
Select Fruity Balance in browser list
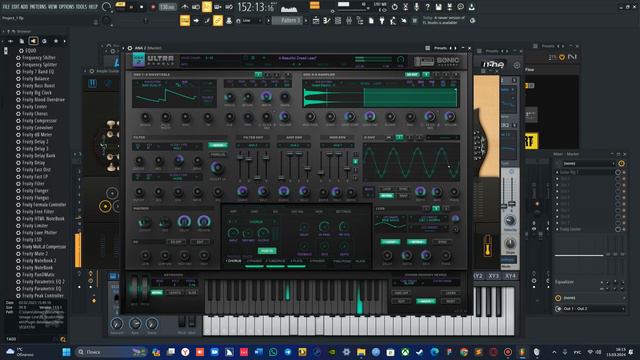(35, 79)
